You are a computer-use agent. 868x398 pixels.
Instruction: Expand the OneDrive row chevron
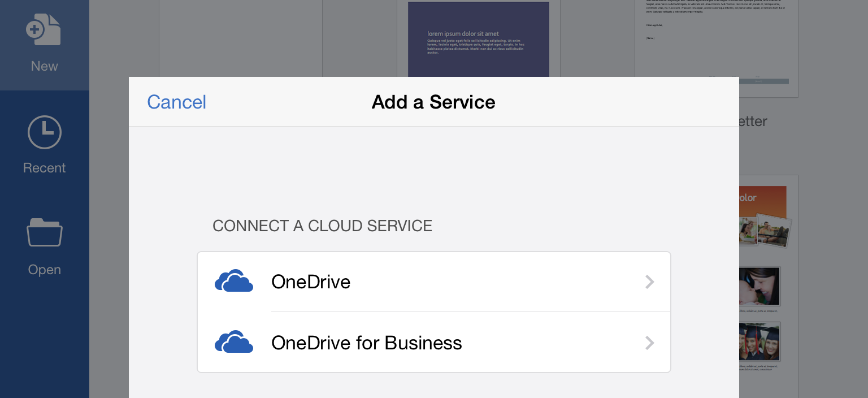[650, 282]
